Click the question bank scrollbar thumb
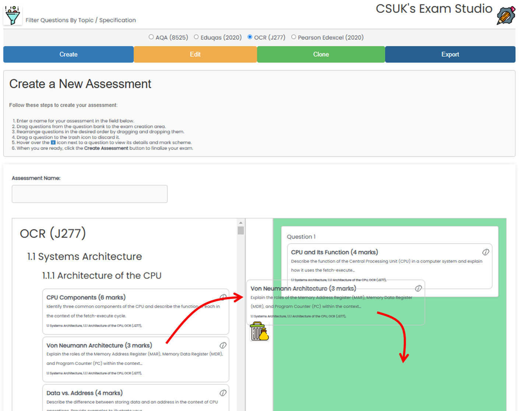This screenshot has height=411, width=532. point(241,231)
